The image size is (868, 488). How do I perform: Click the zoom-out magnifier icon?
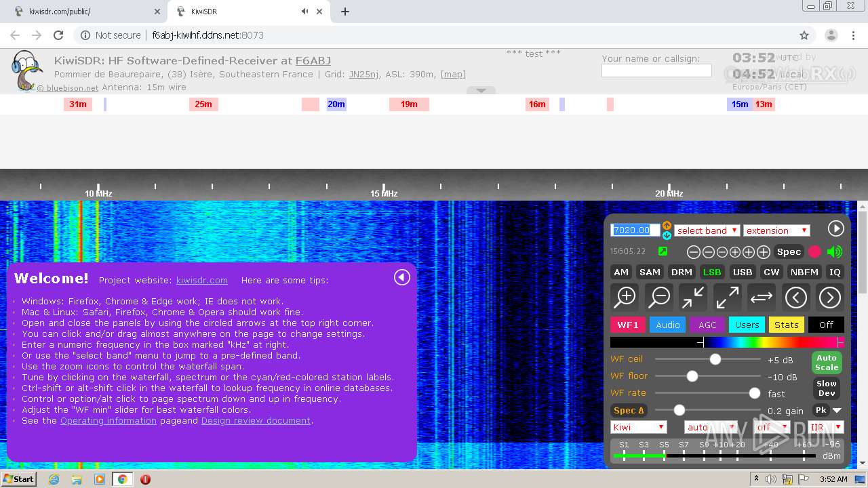[658, 297]
